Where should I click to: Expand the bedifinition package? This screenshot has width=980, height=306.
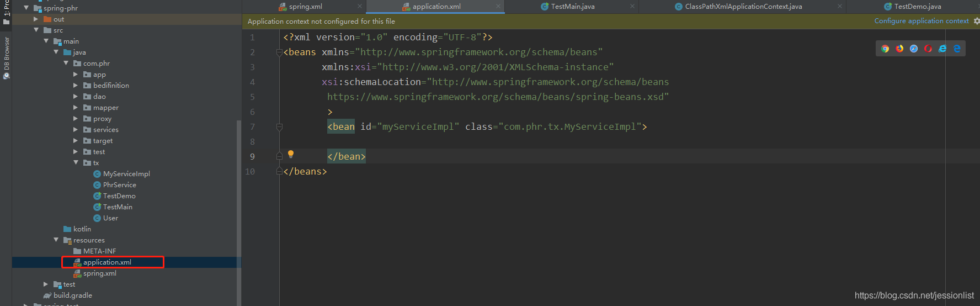76,86
